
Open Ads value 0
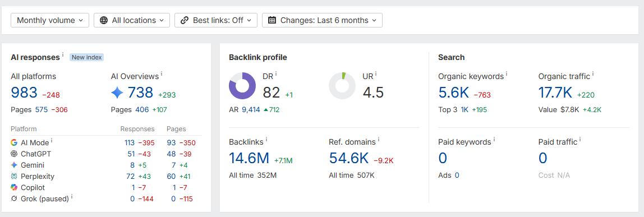click(x=457, y=176)
